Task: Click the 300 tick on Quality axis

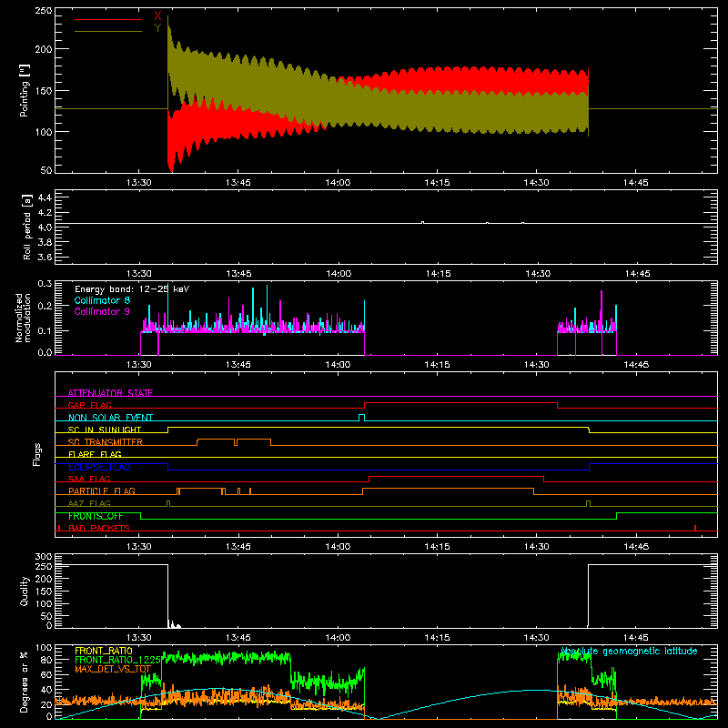Action: pos(44,557)
